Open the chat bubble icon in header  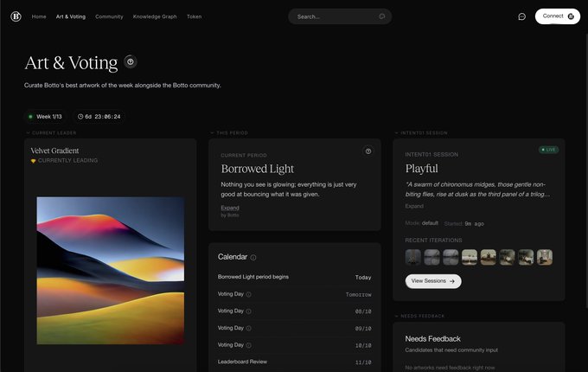point(521,16)
